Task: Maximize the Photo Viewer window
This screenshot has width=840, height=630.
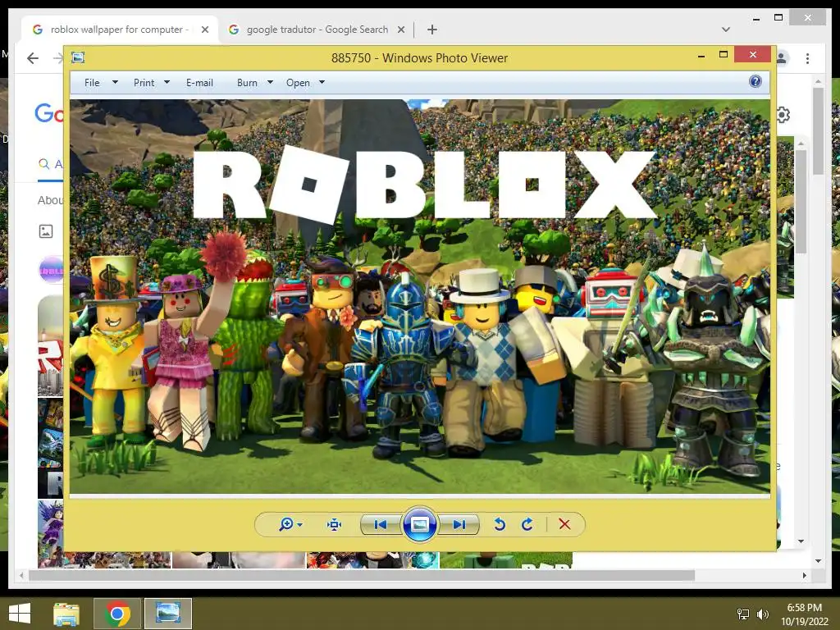Action: click(x=724, y=55)
